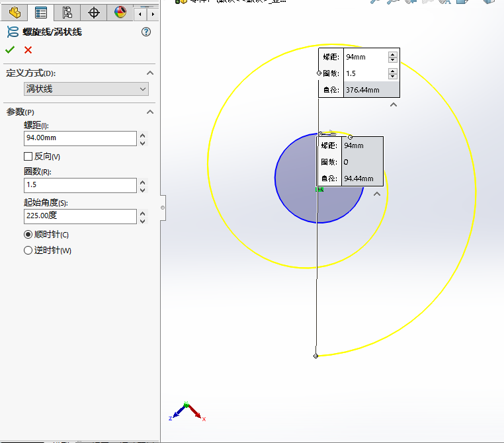The height and width of the screenshot is (443, 504).
Task: Enable the 反向 checkbox
Action: coord(28,157)
